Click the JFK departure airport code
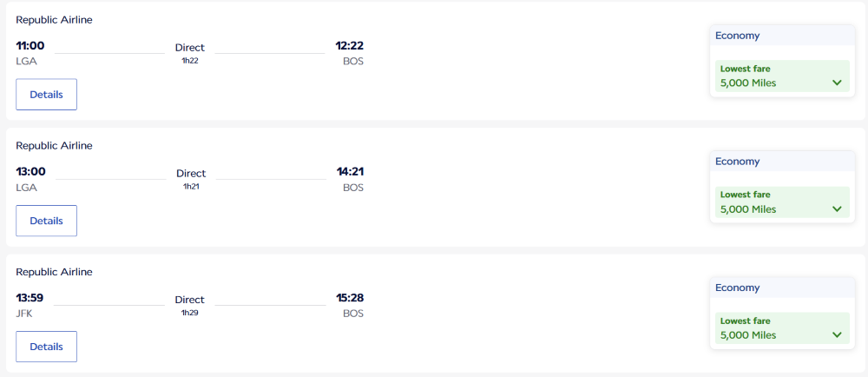 (24, 314)
